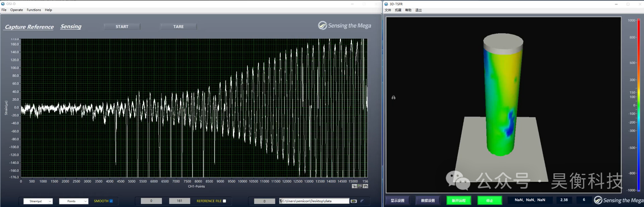Click the OSI-D app icon in title bar
Viewport: 644px width, 207px height.
coord(3,4)
